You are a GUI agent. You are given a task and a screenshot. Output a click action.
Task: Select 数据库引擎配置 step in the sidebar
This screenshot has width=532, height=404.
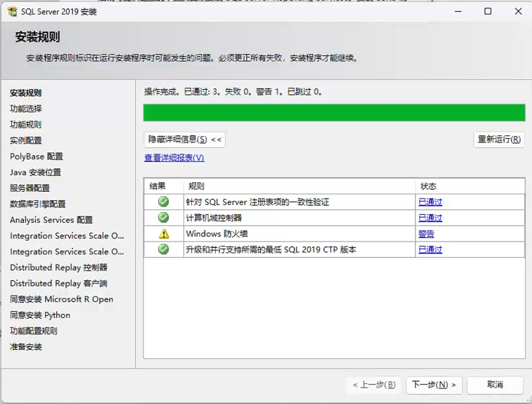37,204
